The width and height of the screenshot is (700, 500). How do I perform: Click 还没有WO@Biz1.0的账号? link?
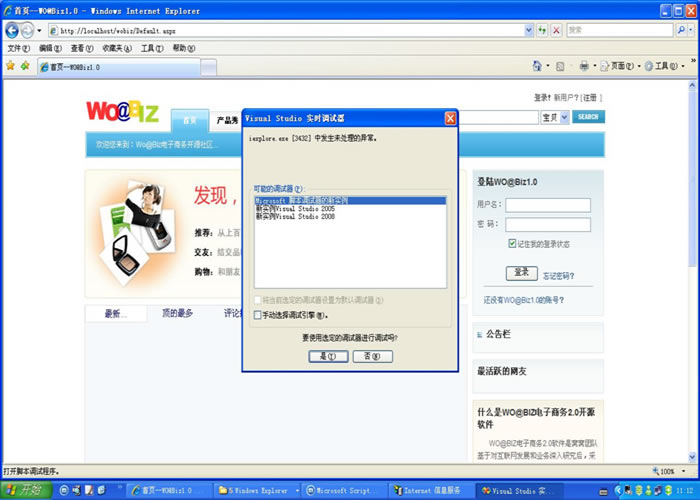[x=524, y=300]
